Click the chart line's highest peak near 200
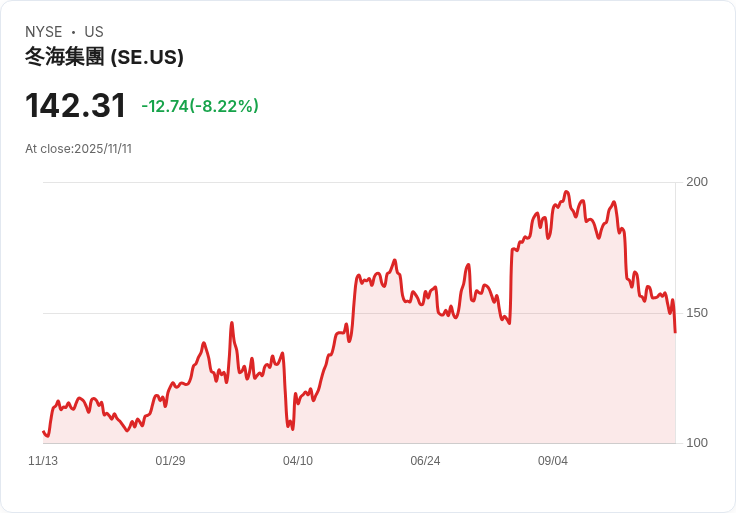Image resolution: width=736 pixels, height=513 pixels. tap(567, 192)
